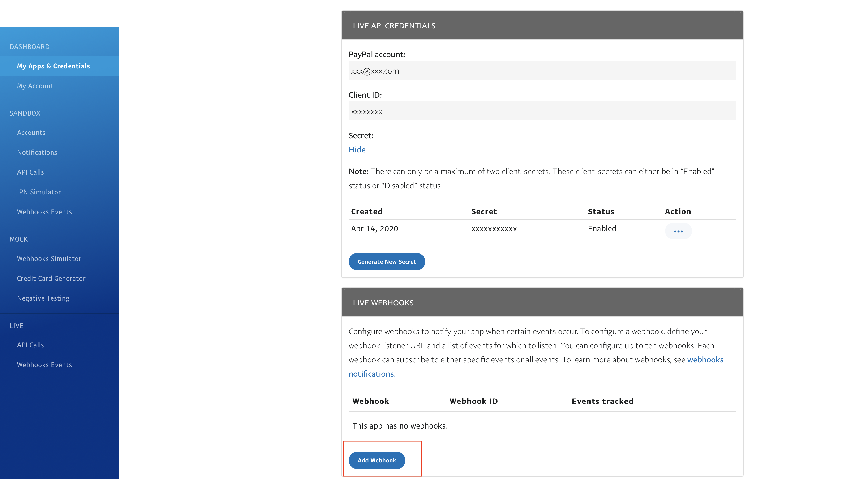
Task: Click the Dashboard section heading
Action: pyautogui.click(x=29, y=47)
